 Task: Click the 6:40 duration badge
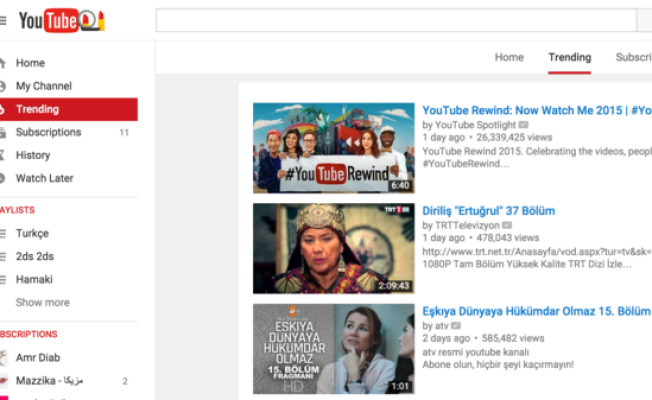400,185
